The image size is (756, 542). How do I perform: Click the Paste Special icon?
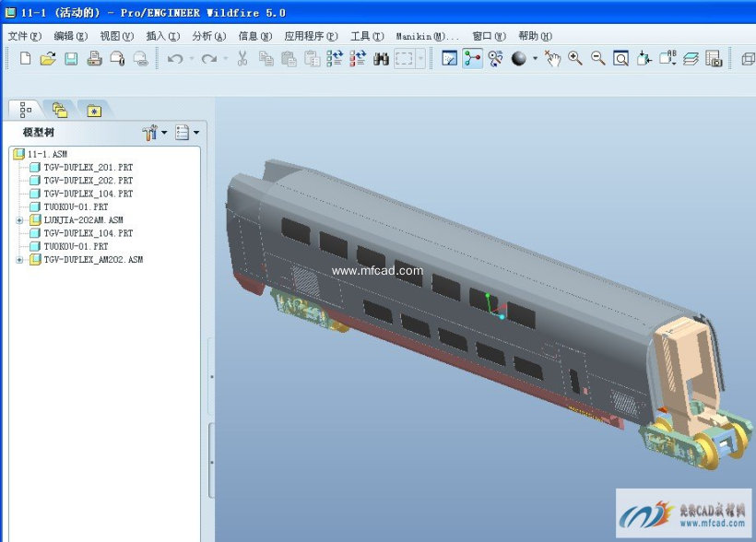[312, 59]
